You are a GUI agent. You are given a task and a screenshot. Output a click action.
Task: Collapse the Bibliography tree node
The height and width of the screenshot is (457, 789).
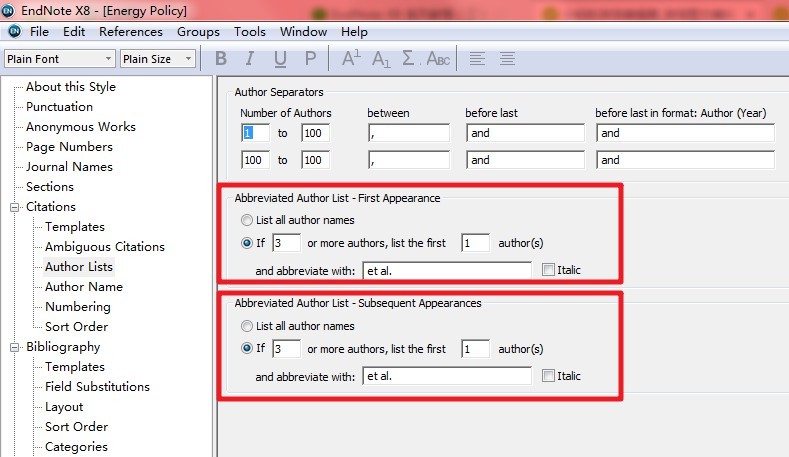(x=15, y=347)
